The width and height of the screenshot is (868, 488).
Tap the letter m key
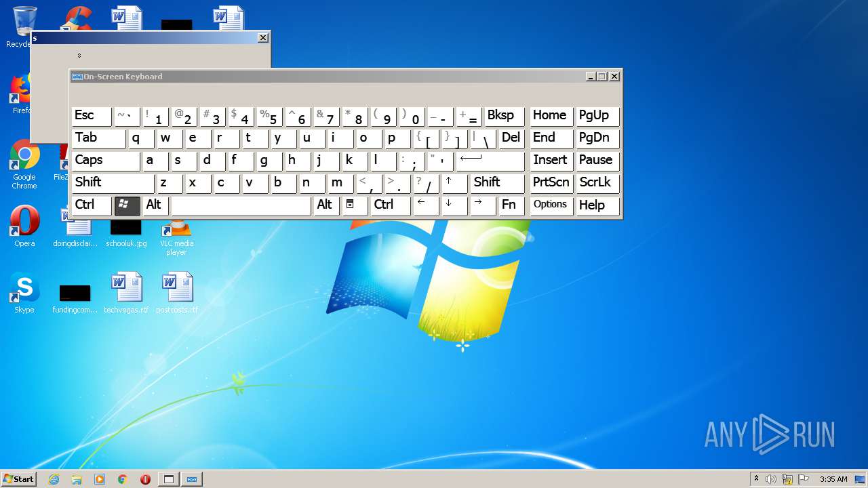click(x=340, y=183)
